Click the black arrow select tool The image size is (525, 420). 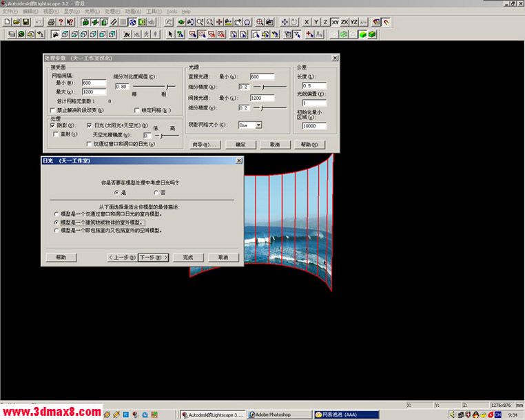[x=170, y=34]
